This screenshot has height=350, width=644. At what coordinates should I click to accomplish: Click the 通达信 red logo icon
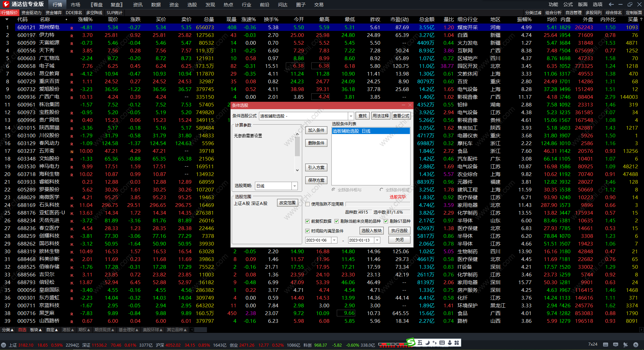(x=6, y=4)
